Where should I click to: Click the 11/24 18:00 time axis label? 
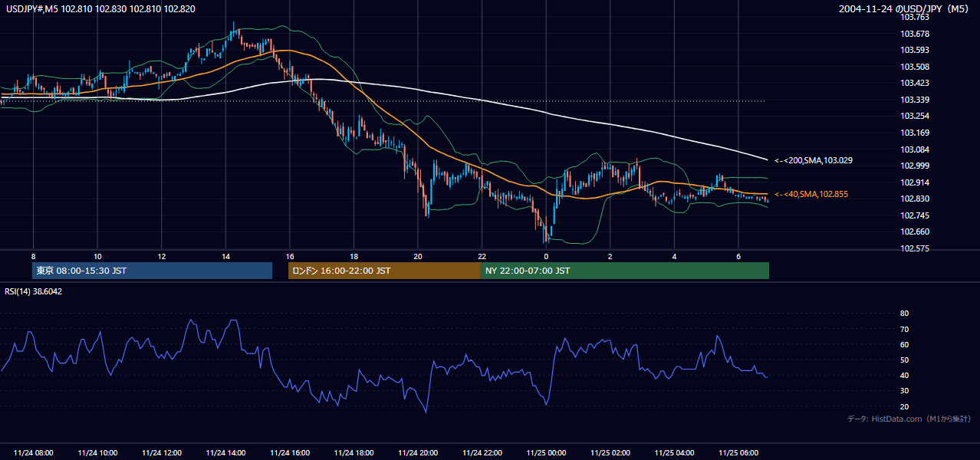tap(354, 453)
